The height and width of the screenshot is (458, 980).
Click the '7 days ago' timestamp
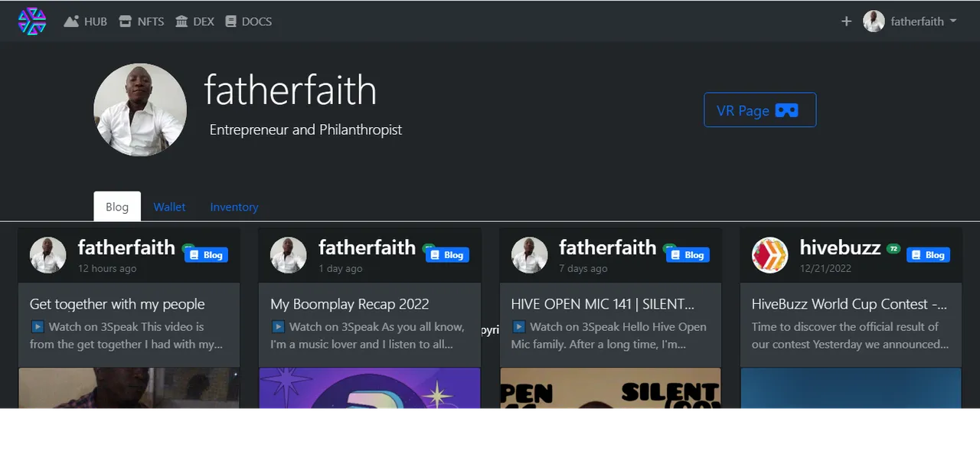(x=583, y=269)
